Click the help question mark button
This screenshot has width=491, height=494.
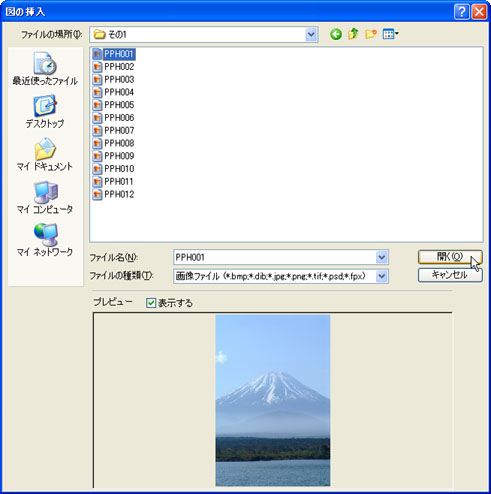462,12
